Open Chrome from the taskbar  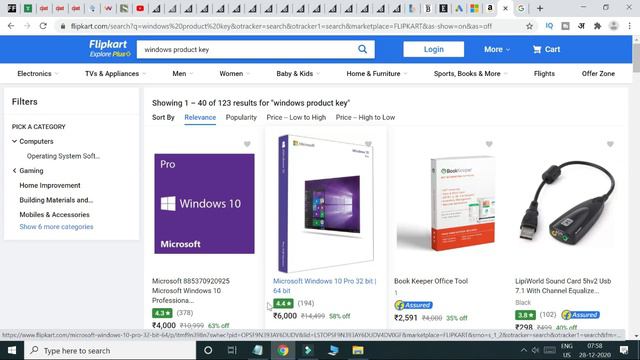[283, 350]
